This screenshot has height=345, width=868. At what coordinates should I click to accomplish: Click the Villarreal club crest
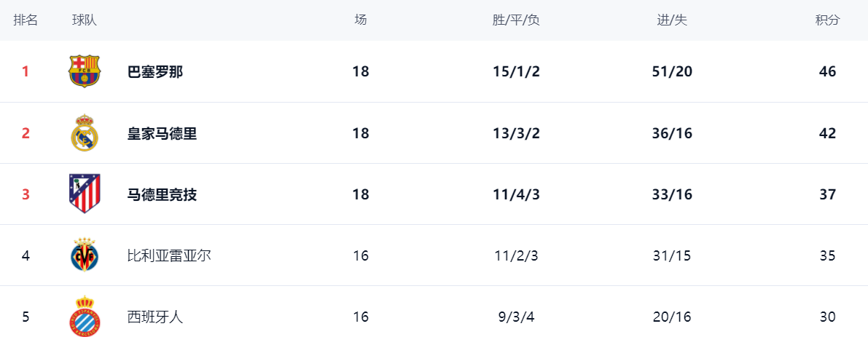tap(85, 255)
